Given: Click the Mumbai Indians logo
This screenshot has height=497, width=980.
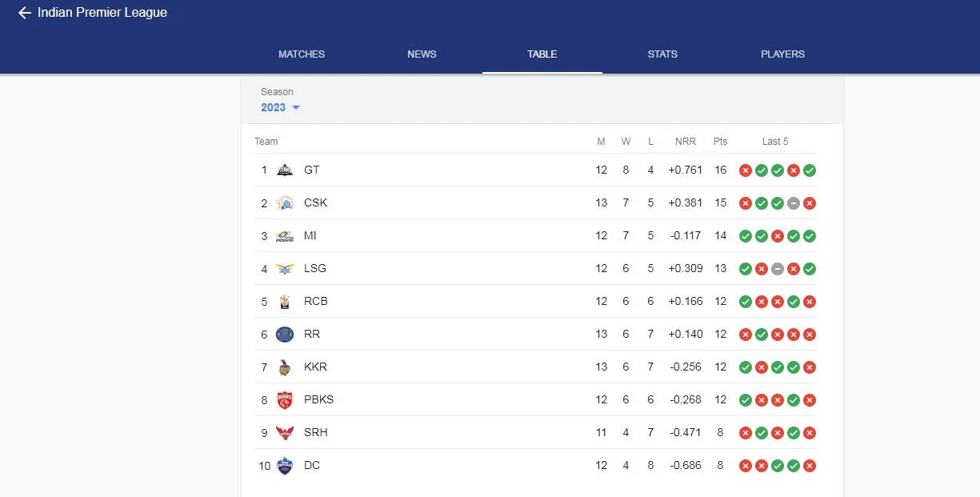Looking at the screenshot, I should [285, 236].
